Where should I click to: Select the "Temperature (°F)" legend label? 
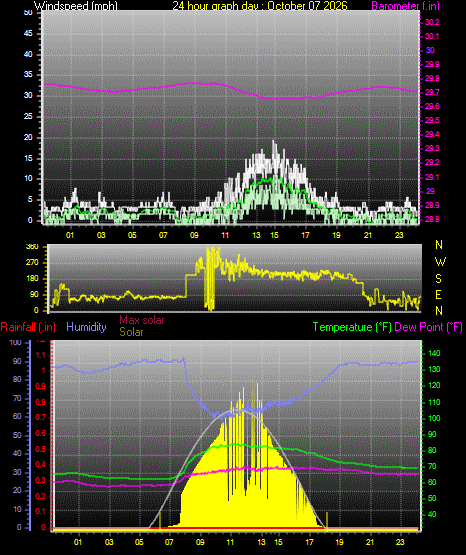coord(352,327)
